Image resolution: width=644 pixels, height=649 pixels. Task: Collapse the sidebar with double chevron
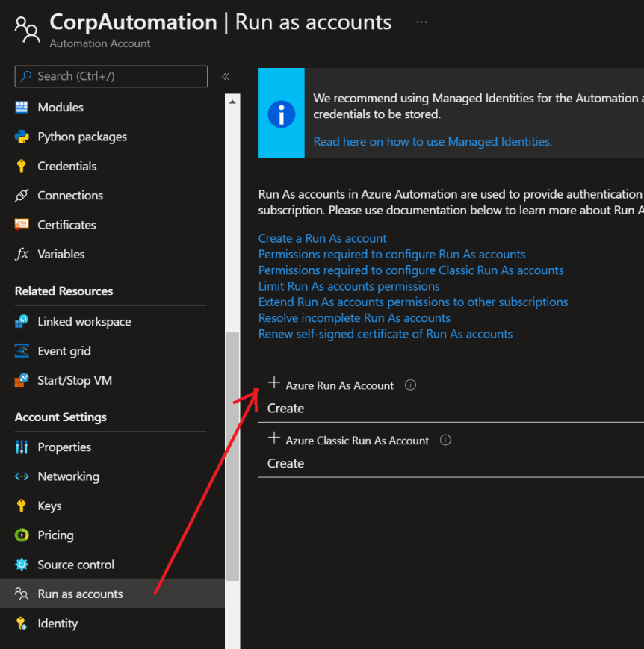point(226,77)
